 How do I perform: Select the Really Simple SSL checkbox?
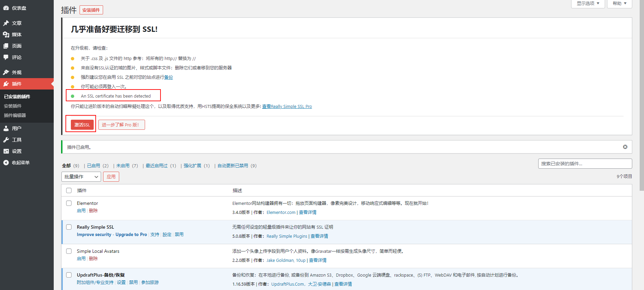click(x=69, y=227)
